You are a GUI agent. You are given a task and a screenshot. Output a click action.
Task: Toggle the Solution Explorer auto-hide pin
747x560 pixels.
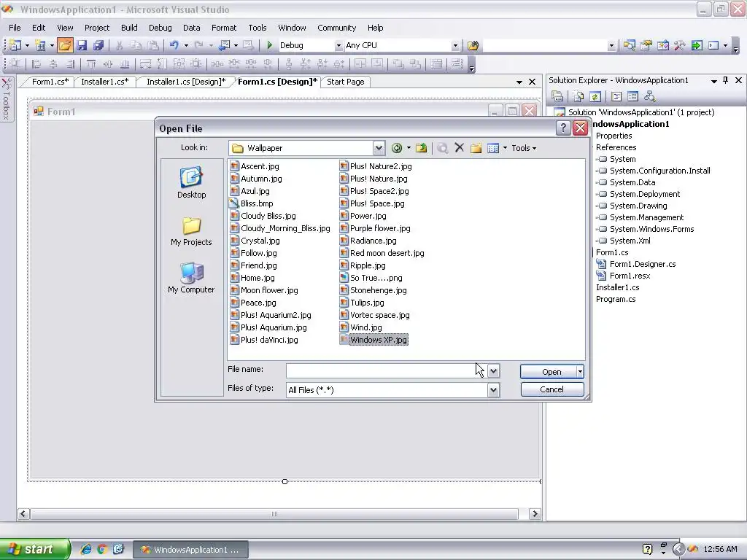pyautogui.click(x=726, y=80)
